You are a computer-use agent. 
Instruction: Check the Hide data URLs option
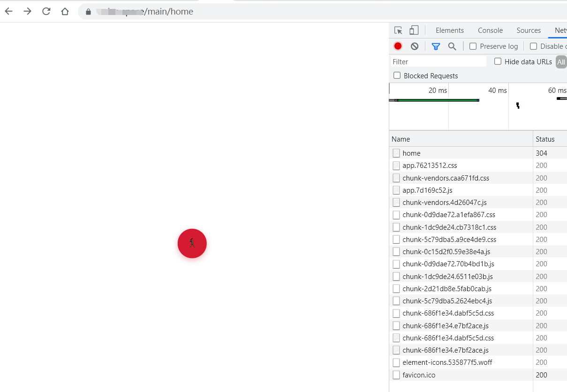pyautogui.click(x=498, y=61)
